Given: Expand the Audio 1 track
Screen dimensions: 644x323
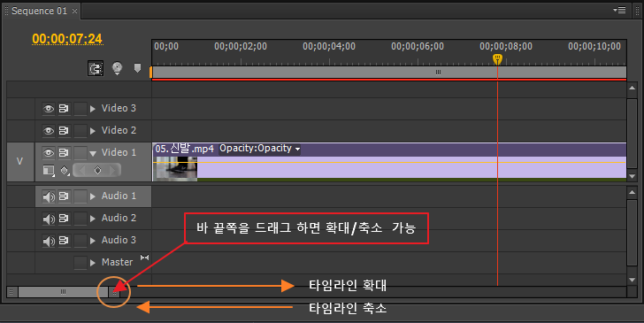Looking at the screenshot, I should coord(93,196).
